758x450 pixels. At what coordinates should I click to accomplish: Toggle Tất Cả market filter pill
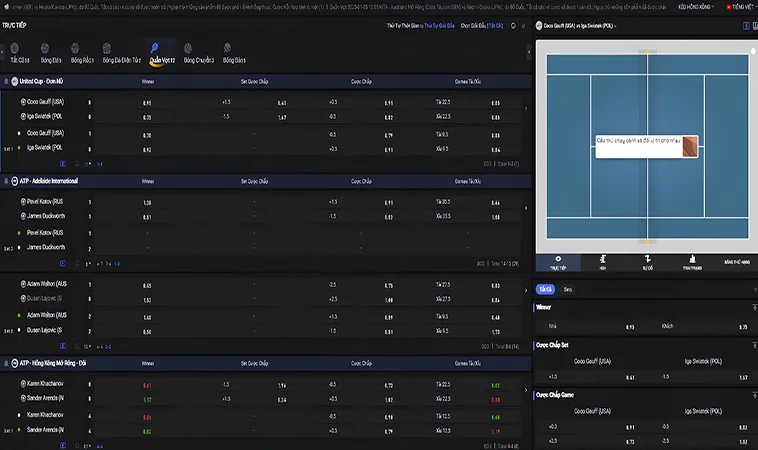pos(546,289)
